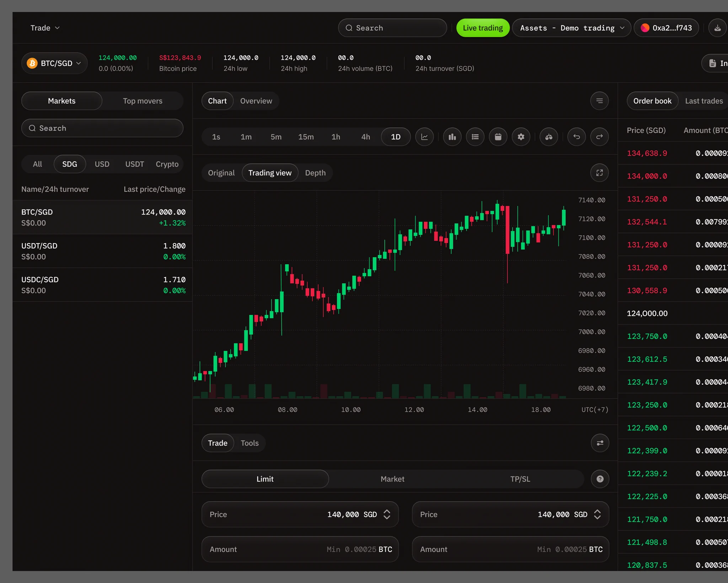The width and height of the screenshot is (728, 583).
Task: Select the TP/SL order type
Action: click(520, 479)
